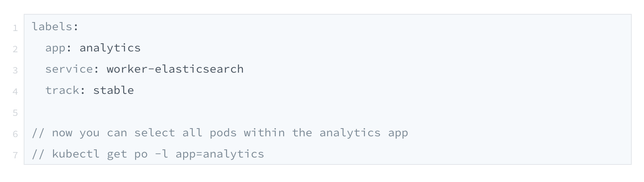Click line number 1 in the gutter
This screenshot has height=182, width=644.
point(15,28)
